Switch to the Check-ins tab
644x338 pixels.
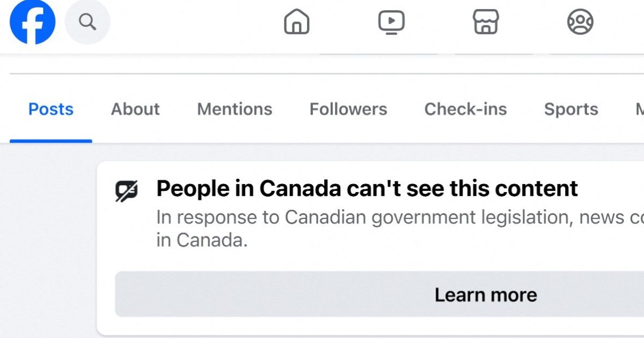[x=466, y=109]
